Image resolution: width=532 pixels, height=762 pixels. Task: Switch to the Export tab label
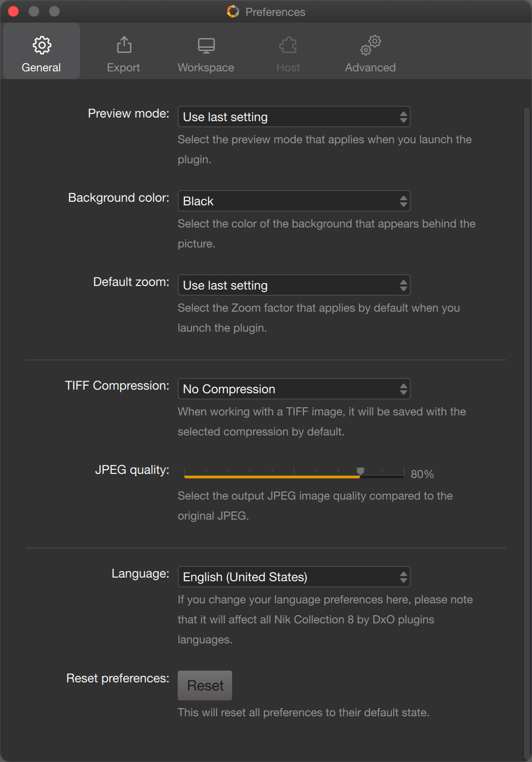click(123, 68)
